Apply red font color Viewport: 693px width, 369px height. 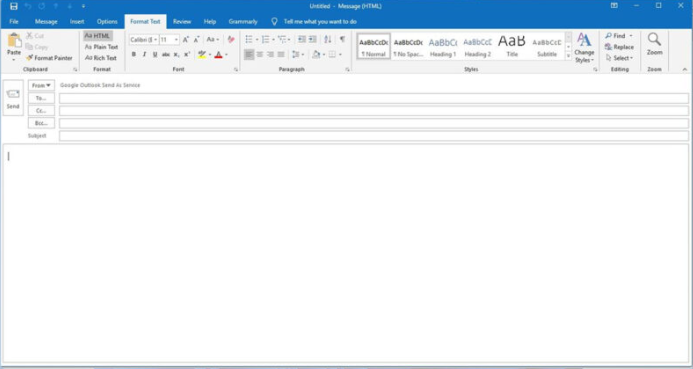pyautogui.click(x=218, y=54)
